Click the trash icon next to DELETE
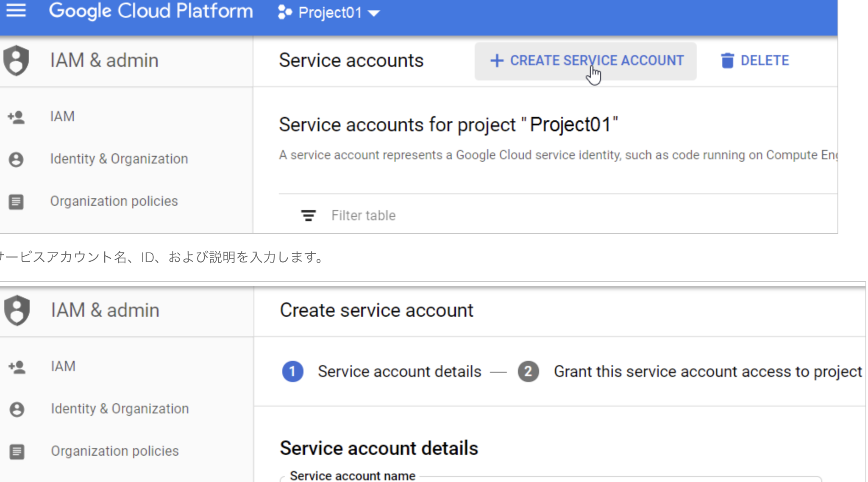Image resolution: width=868 pixels, height=482 pixels. [x=727, y=61]
